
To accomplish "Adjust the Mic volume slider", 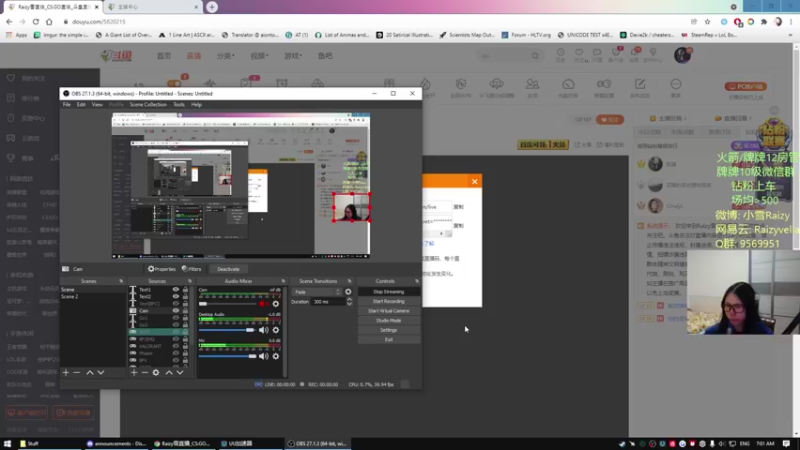I will [228, 356].
